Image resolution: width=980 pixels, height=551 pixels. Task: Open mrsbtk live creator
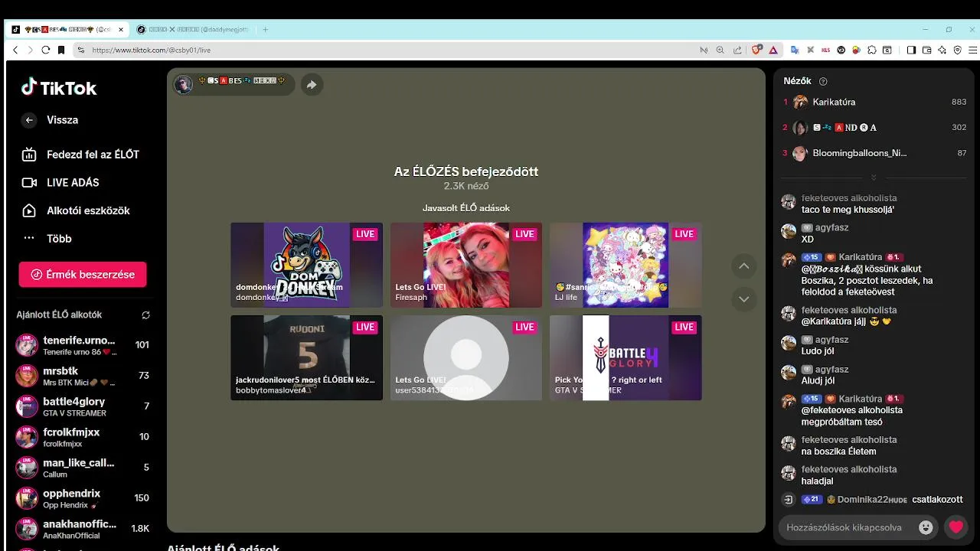pos(83,376)
